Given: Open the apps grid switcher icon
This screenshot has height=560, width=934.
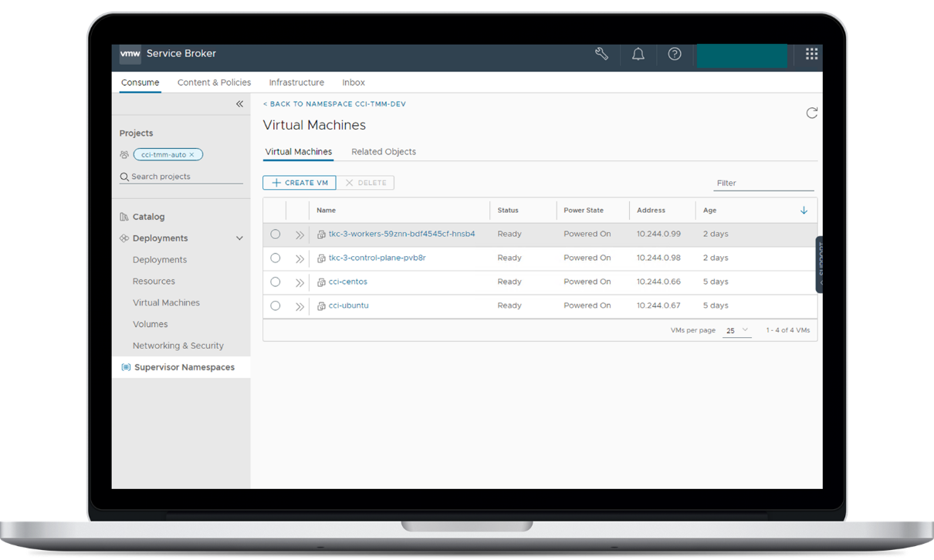Looking at the screenshot, I should tap(811, 54).
